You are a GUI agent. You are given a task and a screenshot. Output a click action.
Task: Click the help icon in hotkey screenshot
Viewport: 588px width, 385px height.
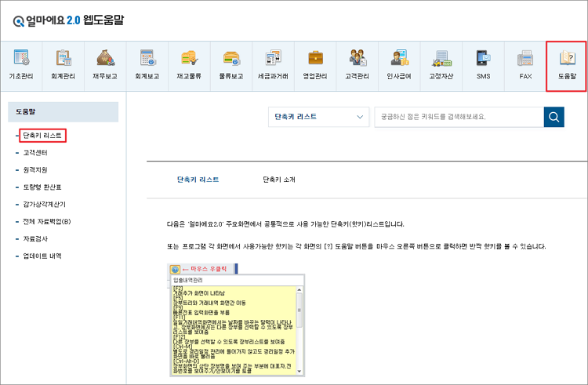[x=175, y=269]
